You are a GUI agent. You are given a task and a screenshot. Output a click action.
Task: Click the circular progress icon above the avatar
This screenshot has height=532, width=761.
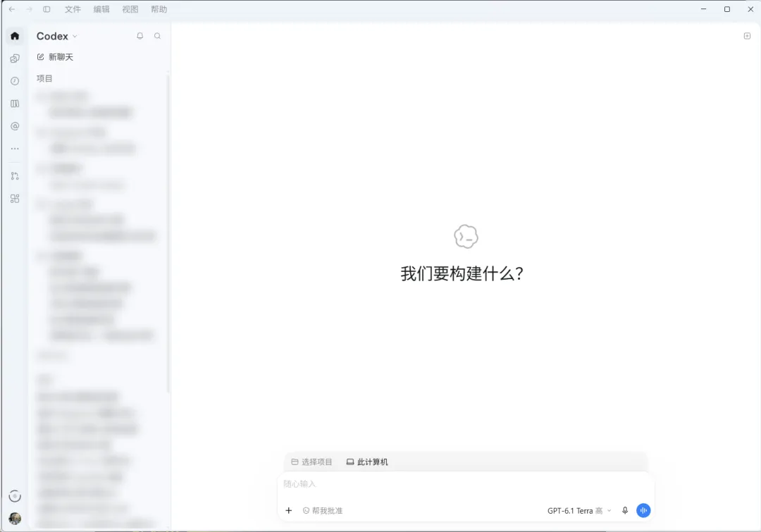tap(15, 496)
